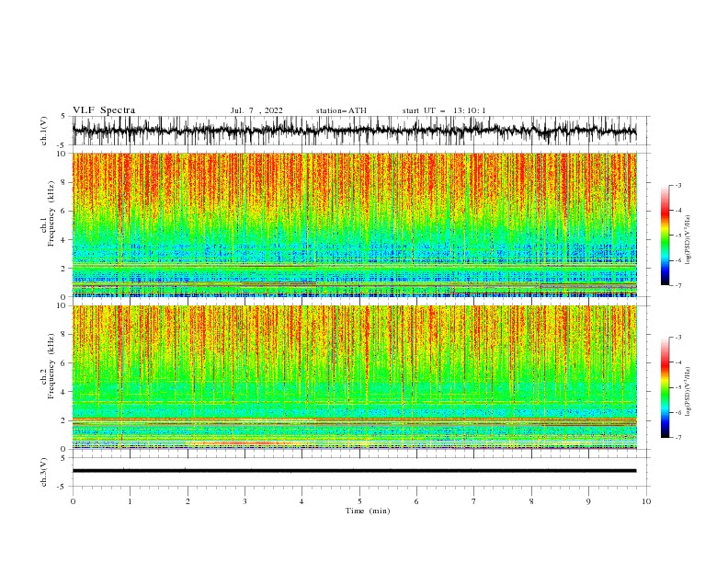Click the 'ch.2 Frequency (kHz)' axis label
The height and width of the screenshot is (563, 728).
coord(47,365)
